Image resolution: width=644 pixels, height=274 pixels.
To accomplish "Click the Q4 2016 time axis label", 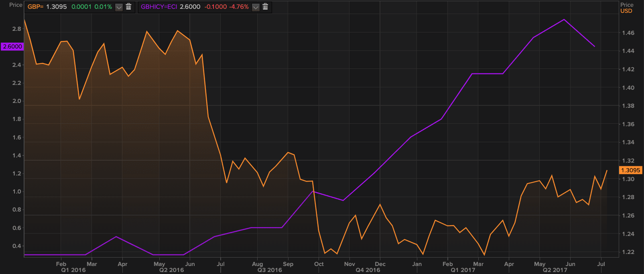I will (x=368, y=270).
